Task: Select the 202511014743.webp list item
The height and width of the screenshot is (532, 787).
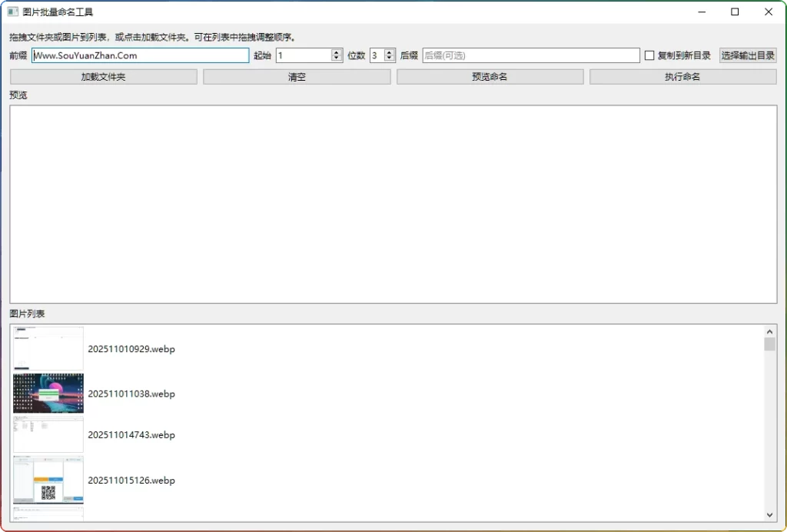Action: pyautogui.click(x=131, y=435)
